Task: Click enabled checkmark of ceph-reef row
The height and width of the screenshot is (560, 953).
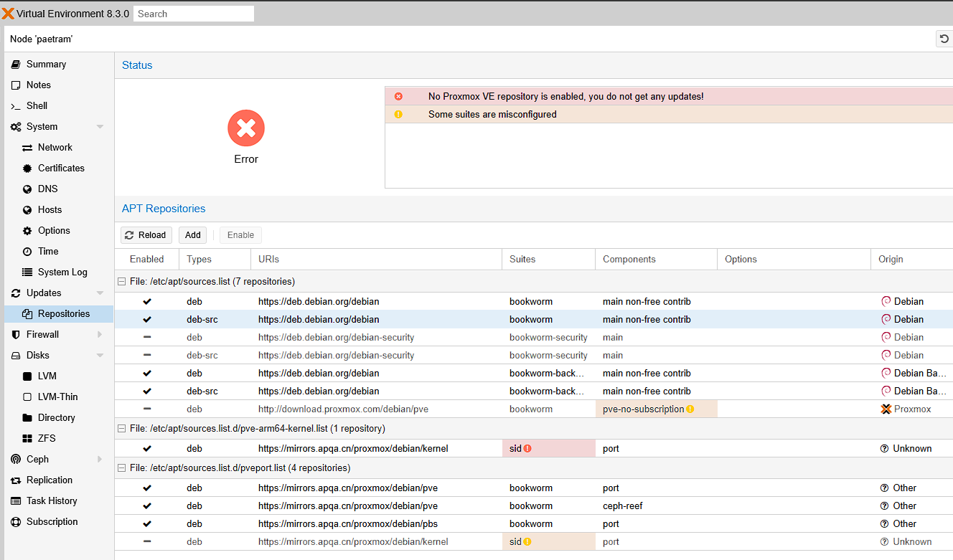Action: (x=147, y=506)
